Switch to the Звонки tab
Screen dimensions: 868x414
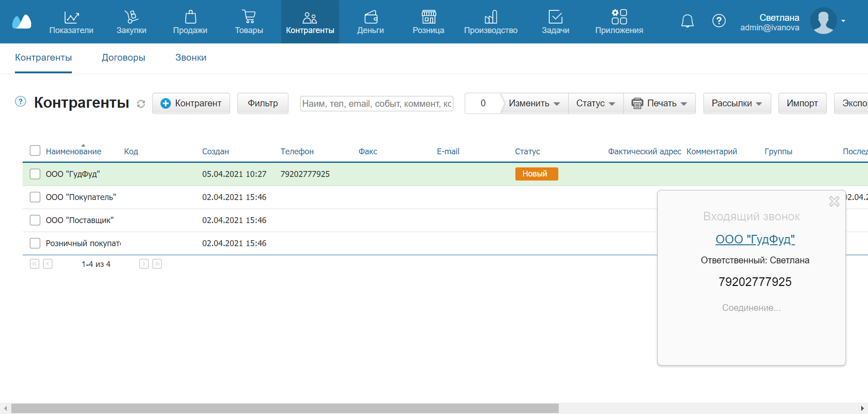tap(190, 57)
